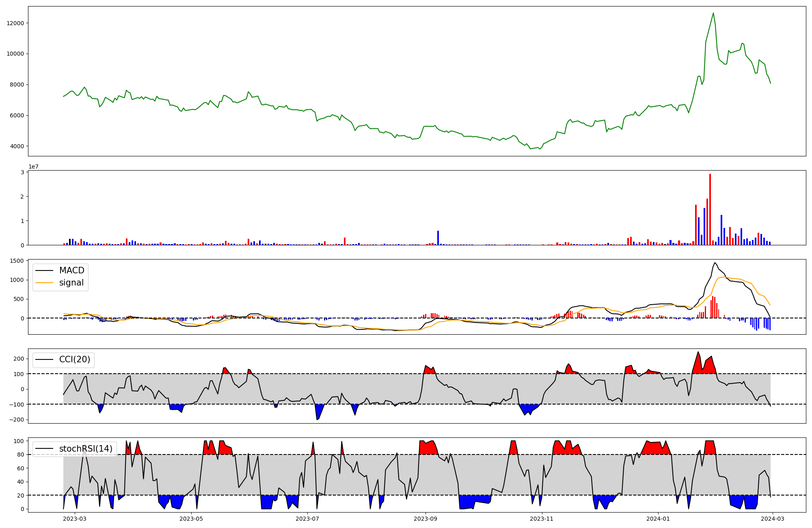Click the 12000 price axis tick label
812x528 pixels.
(15, 23)
